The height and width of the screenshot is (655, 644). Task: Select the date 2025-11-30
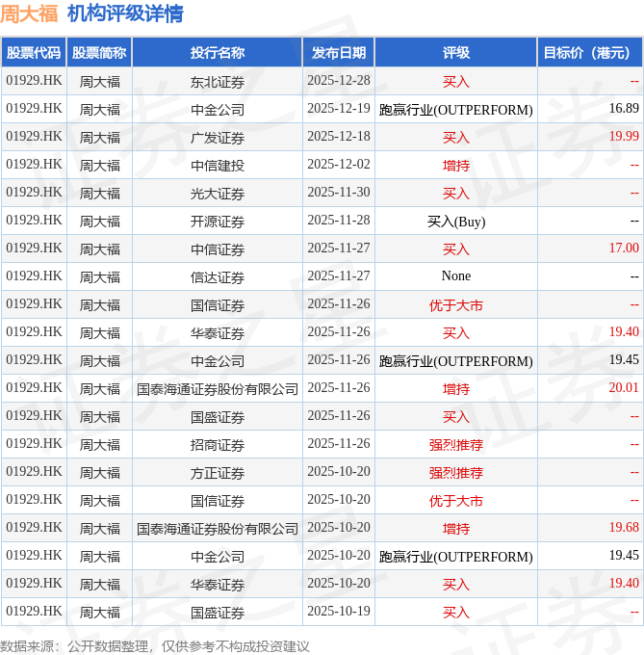click(x=339, y=192)
